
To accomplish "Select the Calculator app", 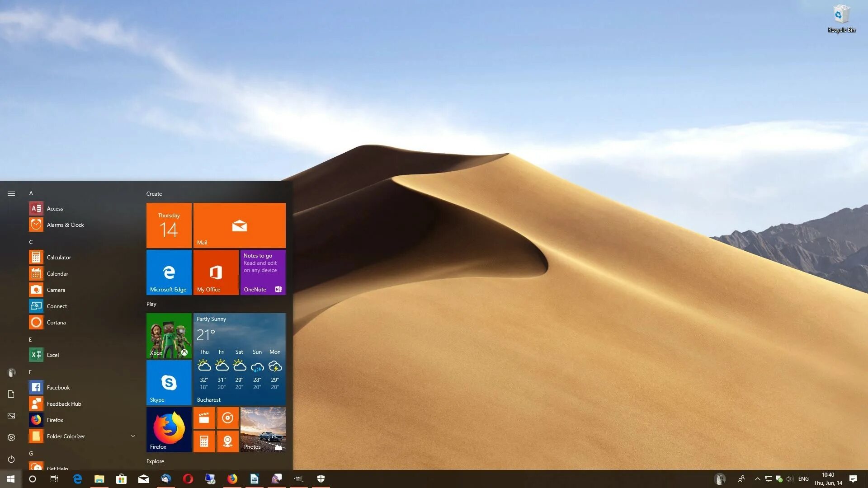I will tap(58, 257).
